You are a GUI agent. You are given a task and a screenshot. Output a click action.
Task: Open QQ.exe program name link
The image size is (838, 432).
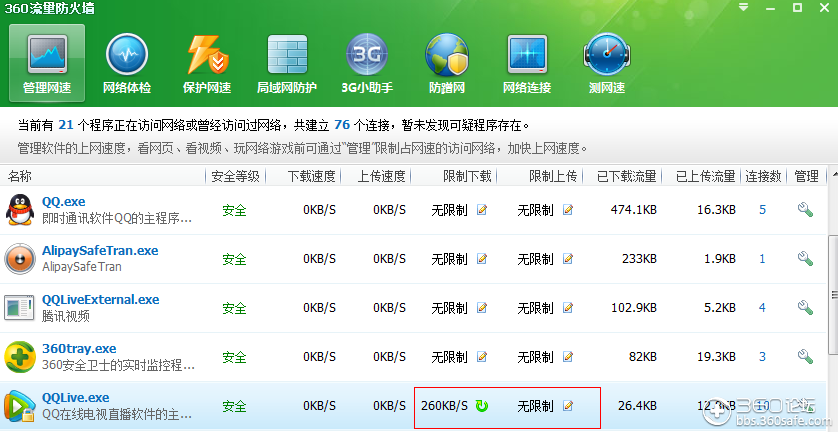64,202
